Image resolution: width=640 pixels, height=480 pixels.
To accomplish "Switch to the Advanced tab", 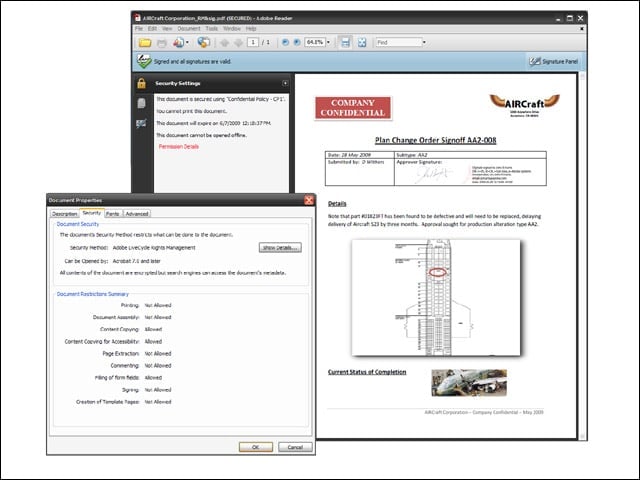I will (x=137, y=213).
